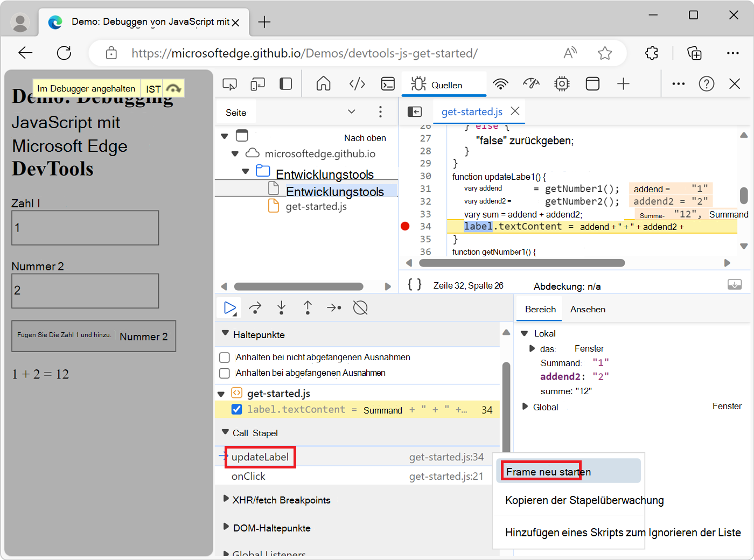
Task: Select 'Frame neu starten' from context menu
Action: click(548, 472)
